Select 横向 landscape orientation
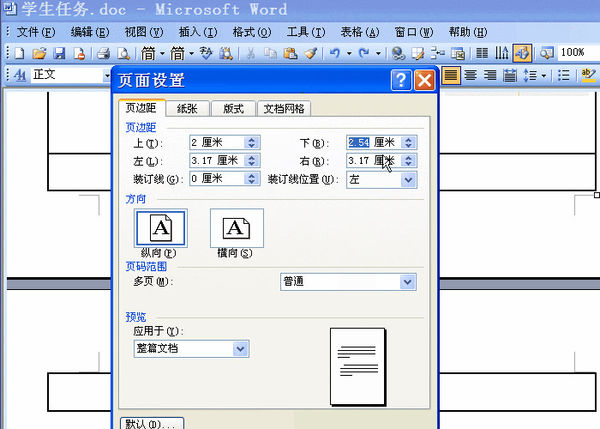600x429 pixels. pyautogui.click(x=236, y=228)
